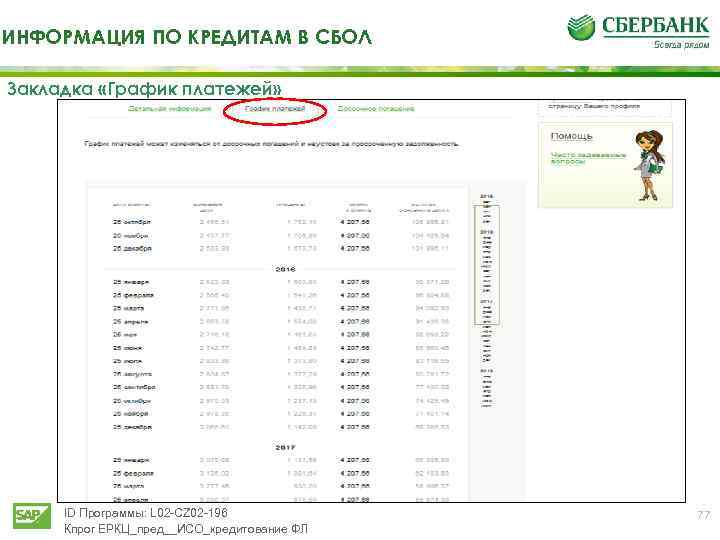The image size is (720, 540).
Task: Switch to the «Детальная информация» tab
Action: (x=169, y=109)
